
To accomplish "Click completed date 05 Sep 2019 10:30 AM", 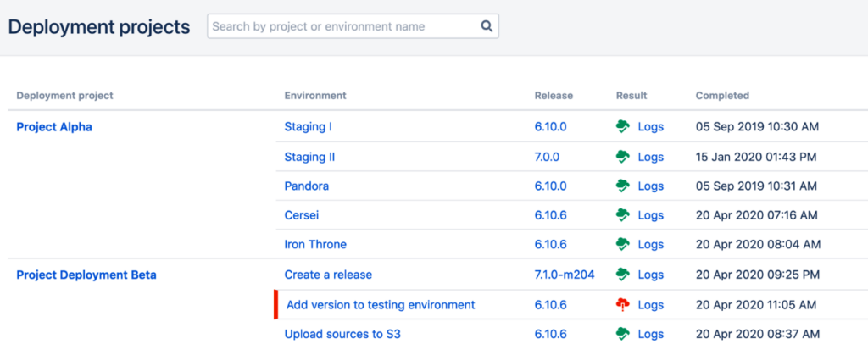I will click(757, 126).
